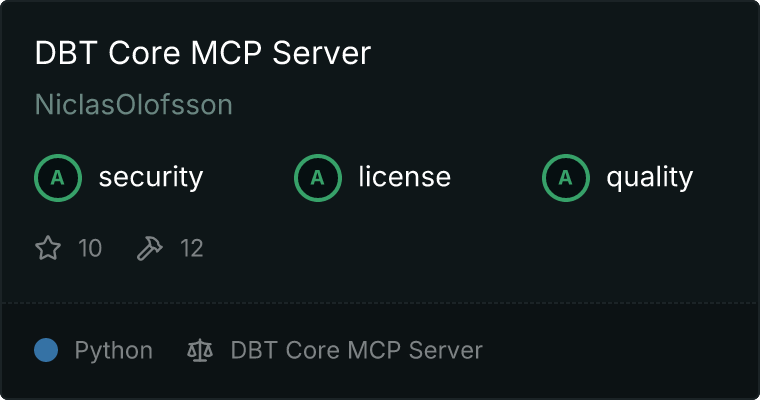Click the blue Python language dot
The image size is (760, 400).
(46, 350)
